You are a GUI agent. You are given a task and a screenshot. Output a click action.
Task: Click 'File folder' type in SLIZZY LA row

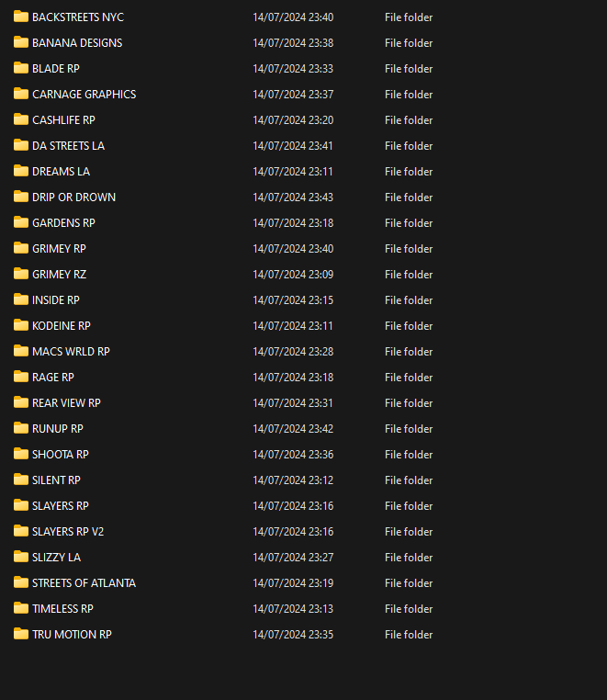coord(409,558)
